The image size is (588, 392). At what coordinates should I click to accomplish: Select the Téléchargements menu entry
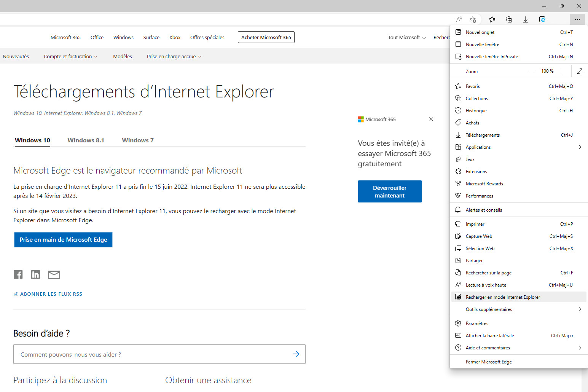[519, 135]
